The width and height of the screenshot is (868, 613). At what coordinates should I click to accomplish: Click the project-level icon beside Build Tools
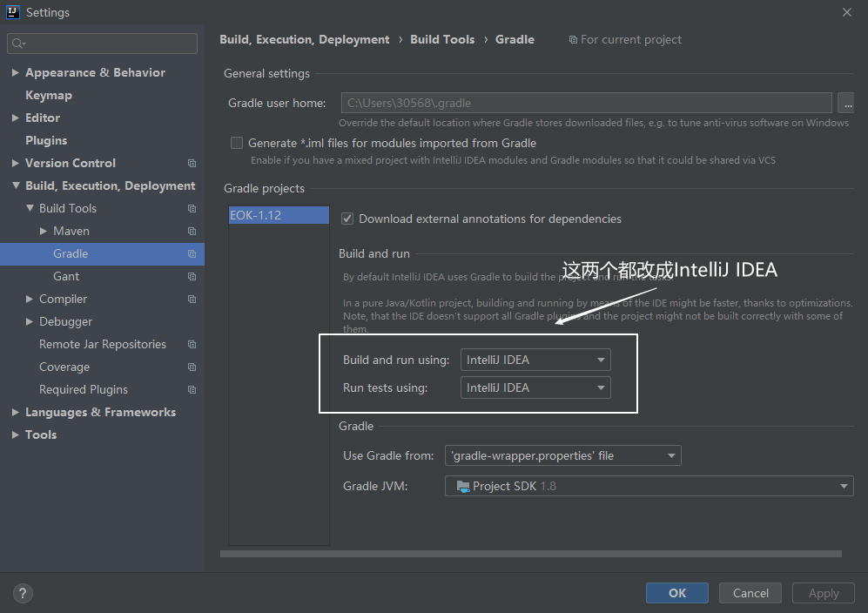click(x=192, y=209)
